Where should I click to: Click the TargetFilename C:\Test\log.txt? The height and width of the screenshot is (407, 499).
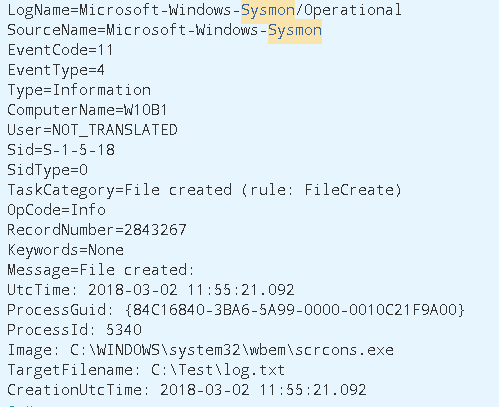click(218, 370)
